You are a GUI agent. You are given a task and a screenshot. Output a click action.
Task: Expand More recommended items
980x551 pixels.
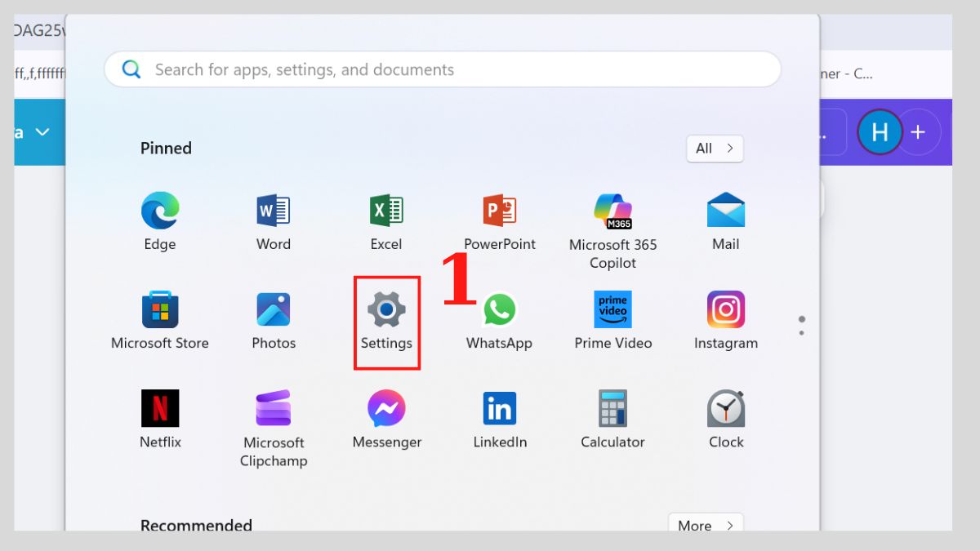[x=704, y=525]
